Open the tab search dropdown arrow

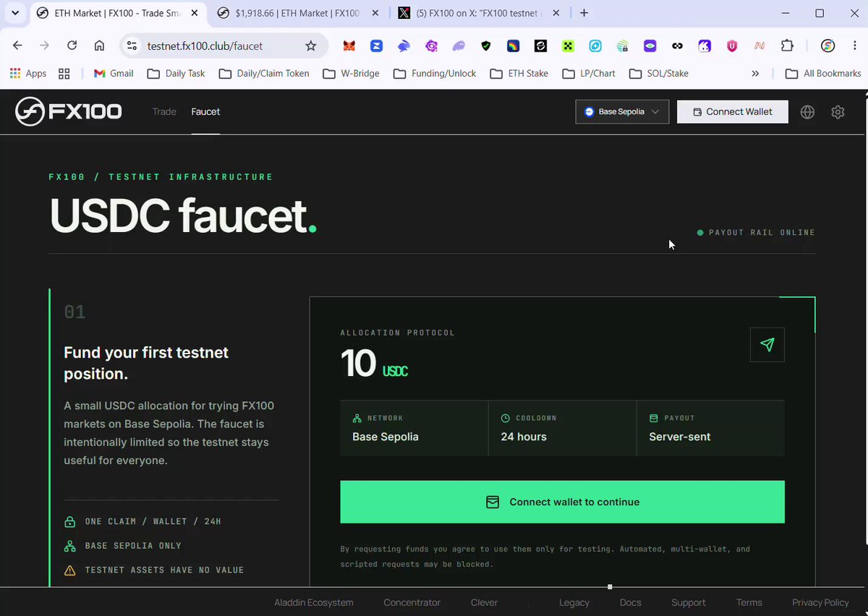pyautogui.click(x=14, y=13)
